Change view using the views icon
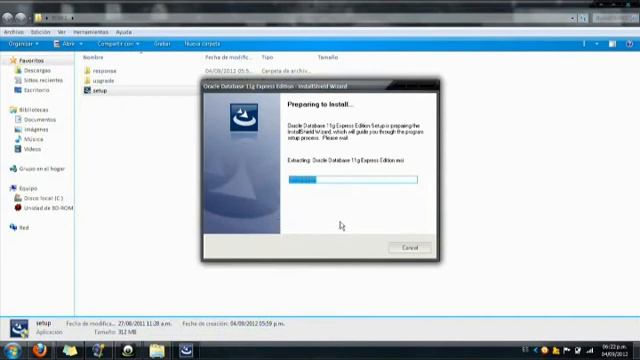 coord(584,44)
